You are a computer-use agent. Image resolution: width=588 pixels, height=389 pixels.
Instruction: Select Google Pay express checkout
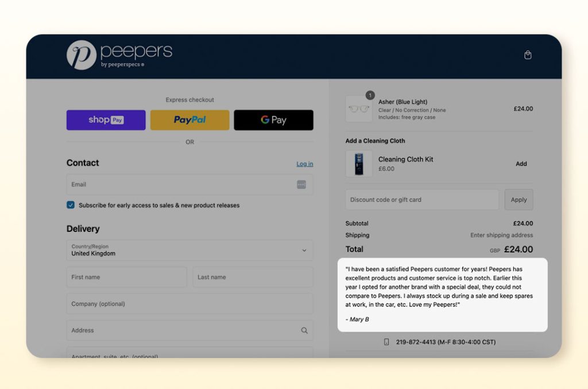click(x=273, y=120)
